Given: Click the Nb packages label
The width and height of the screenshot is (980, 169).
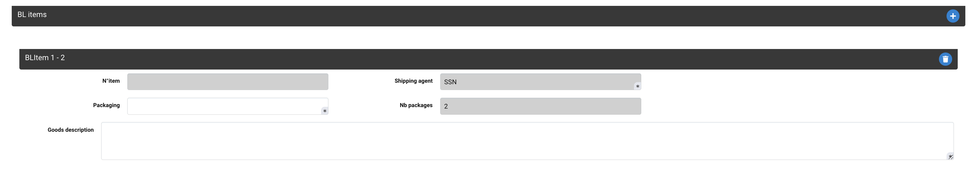Looking at the screenshot, I should (416, 105).
